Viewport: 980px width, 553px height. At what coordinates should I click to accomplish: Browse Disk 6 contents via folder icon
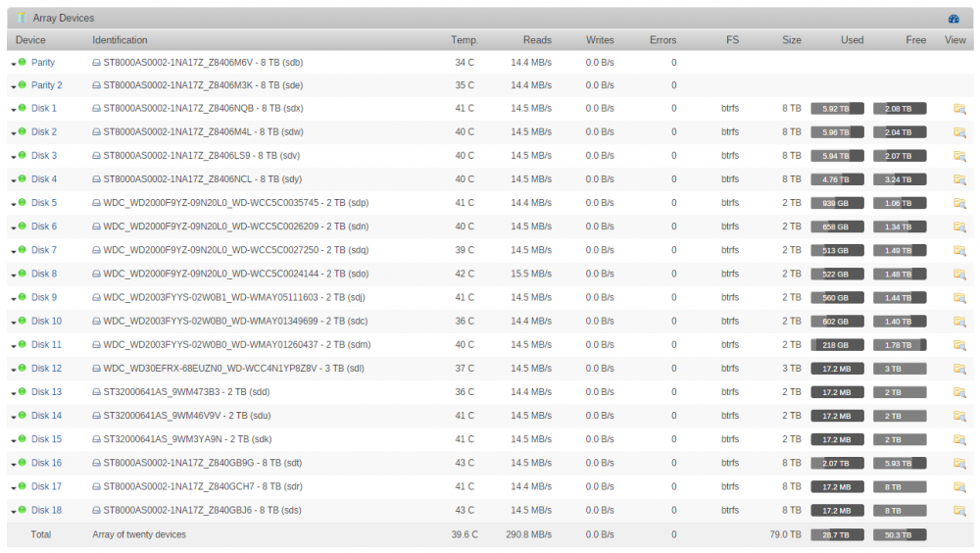(x=959, y=227)
